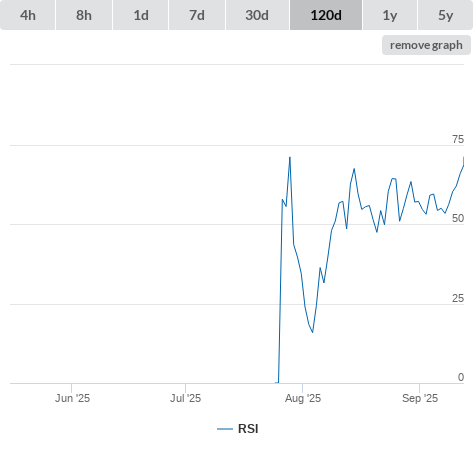Click the RSI spike peak before August

click(x=290, y=157)
